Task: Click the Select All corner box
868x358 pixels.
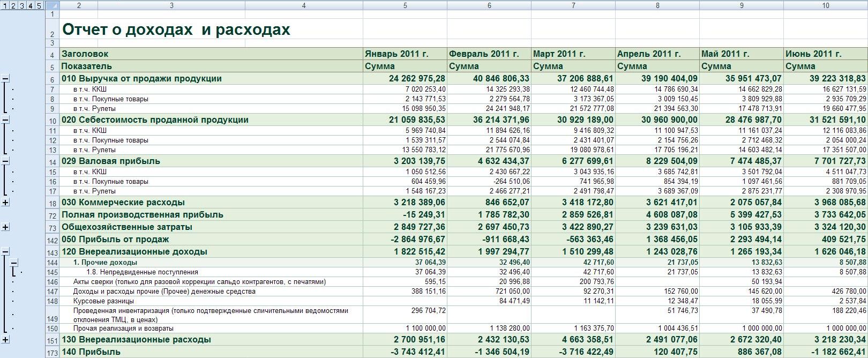Action: coord(53,5)
